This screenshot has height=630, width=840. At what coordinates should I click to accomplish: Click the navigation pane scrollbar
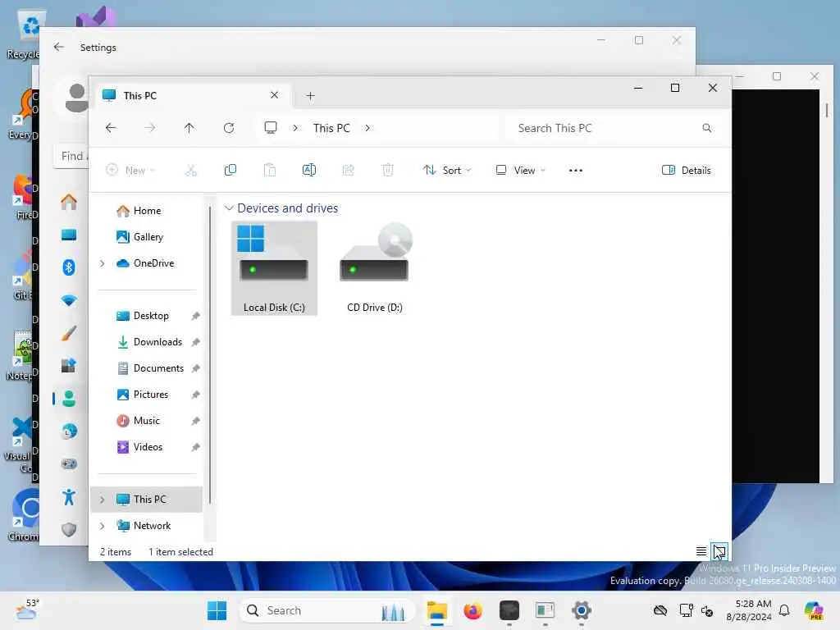(x=210, y=354)
